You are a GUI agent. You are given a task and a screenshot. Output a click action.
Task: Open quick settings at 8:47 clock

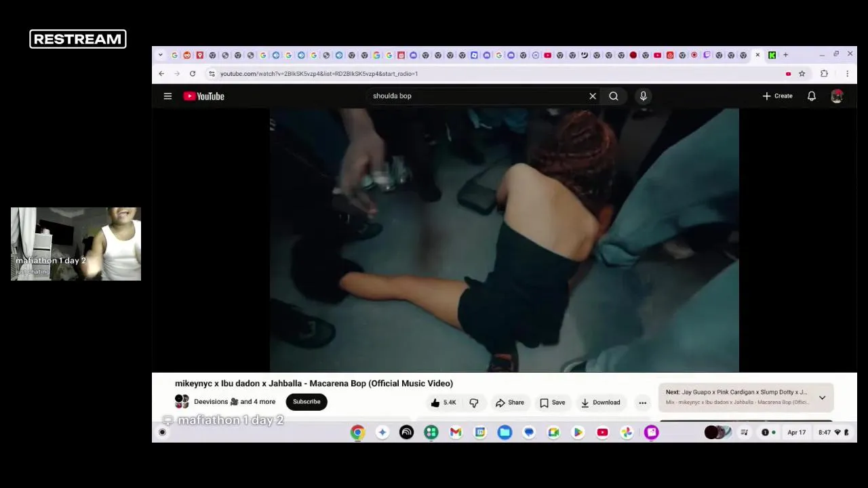pos(833,432)
